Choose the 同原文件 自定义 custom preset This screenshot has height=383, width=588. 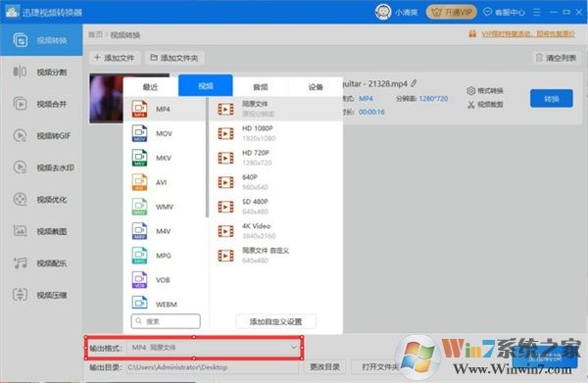[x=276, y=256]
